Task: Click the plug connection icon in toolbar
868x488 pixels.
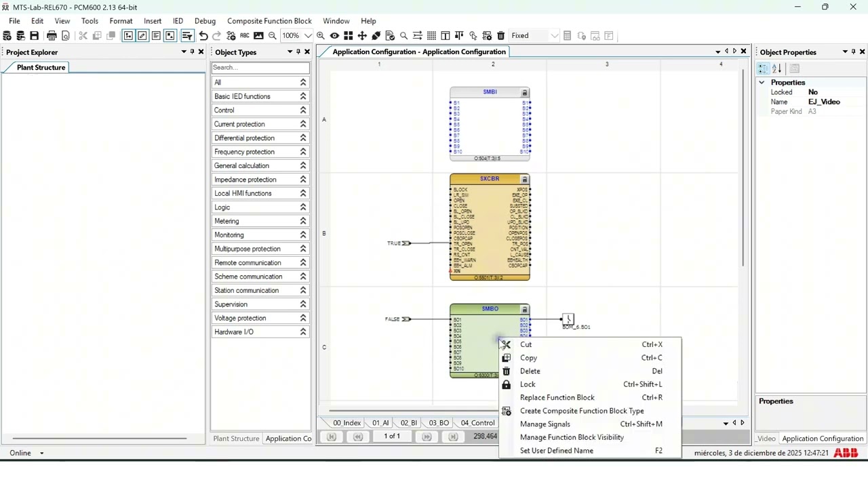Action: point(376,36)
